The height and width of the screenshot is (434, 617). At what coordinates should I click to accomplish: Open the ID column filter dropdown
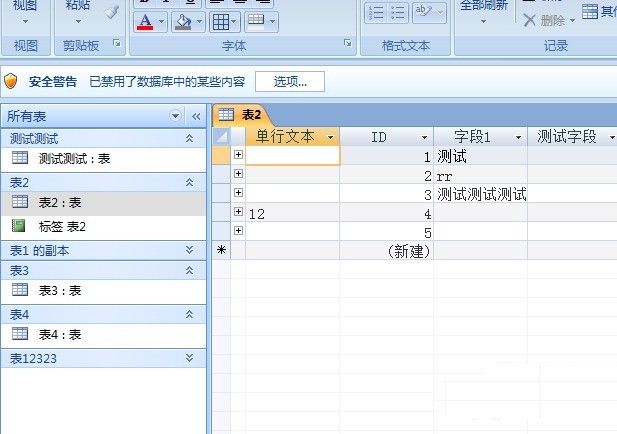pos(424,137)
